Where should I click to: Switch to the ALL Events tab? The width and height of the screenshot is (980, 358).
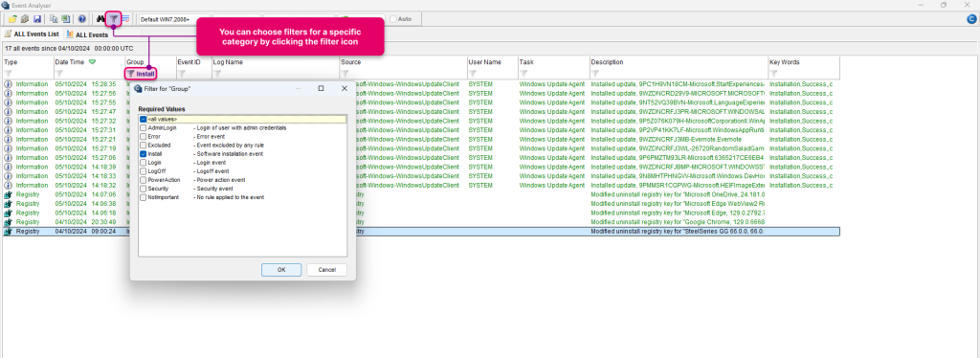click(x=87, y=35)
